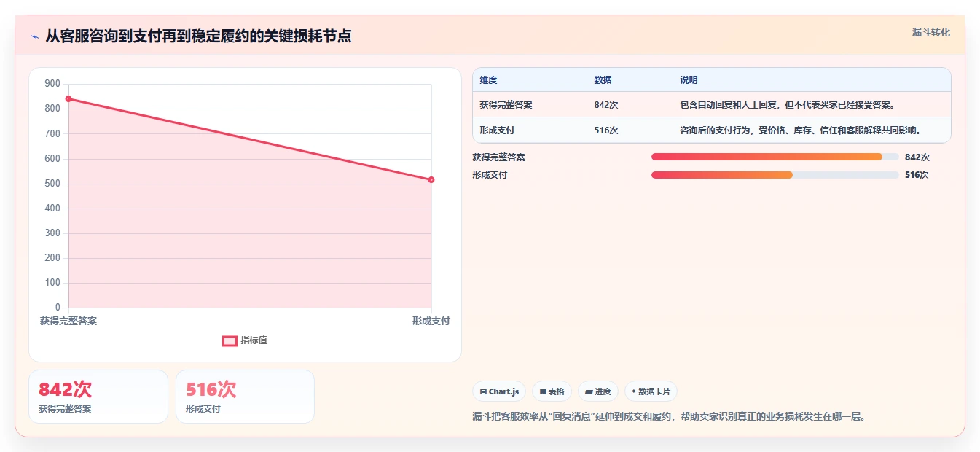The width and height of the screenshot is (980, 452).
Task: Select the 形成支付 table row cell
Action: click(497, 130)
